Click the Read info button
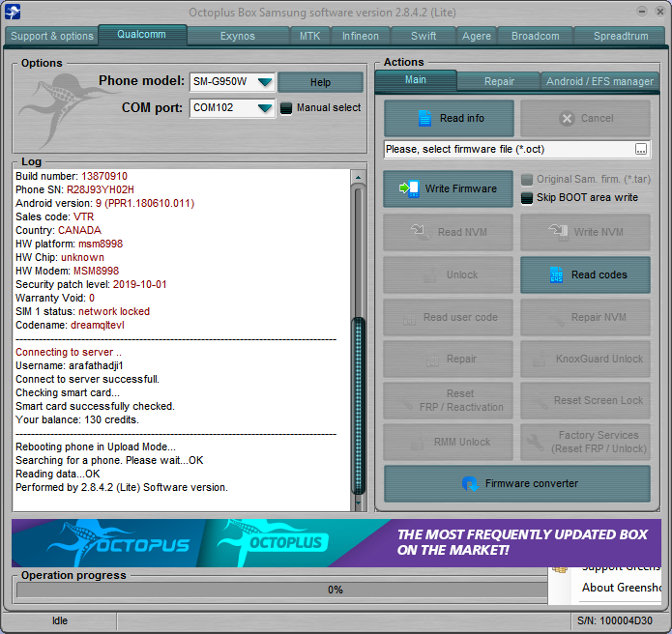The width and height of the screenshot is (672, 634). [449, 118]
